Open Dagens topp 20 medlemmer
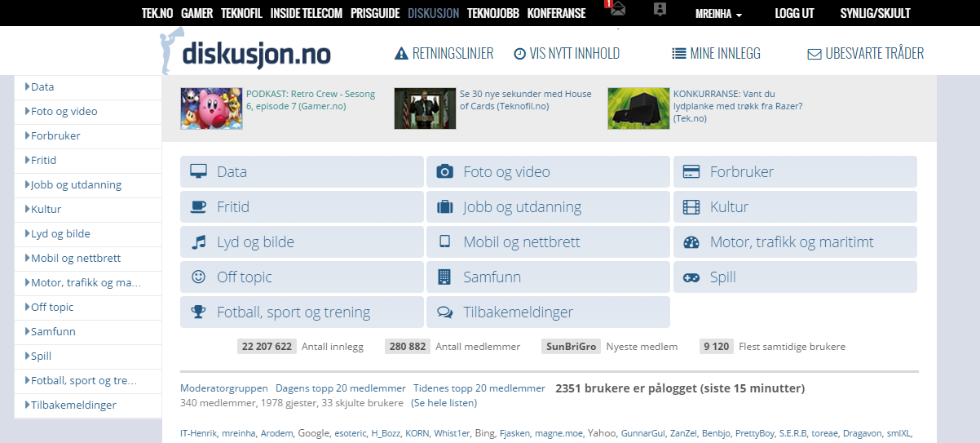The width and height of the screenshot is (980, 443). [x=341, y=388]
